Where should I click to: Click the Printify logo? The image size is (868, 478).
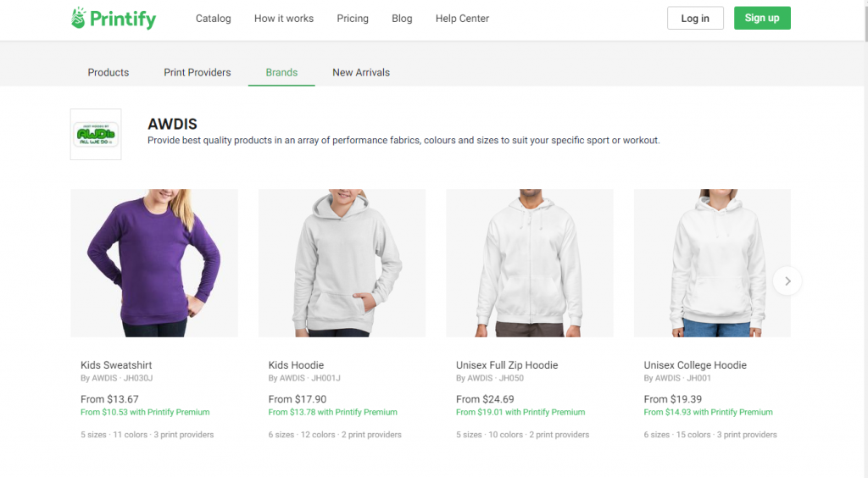point(114,19)
